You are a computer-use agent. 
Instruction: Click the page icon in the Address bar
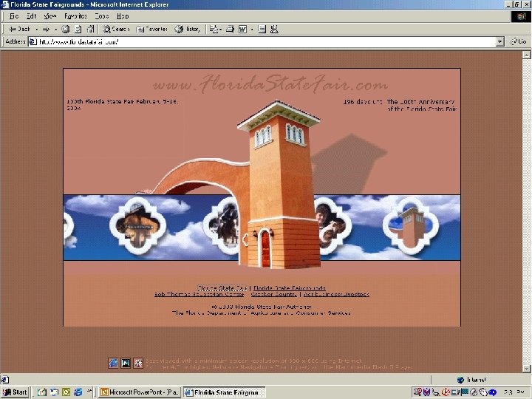[x=33, y=41]
